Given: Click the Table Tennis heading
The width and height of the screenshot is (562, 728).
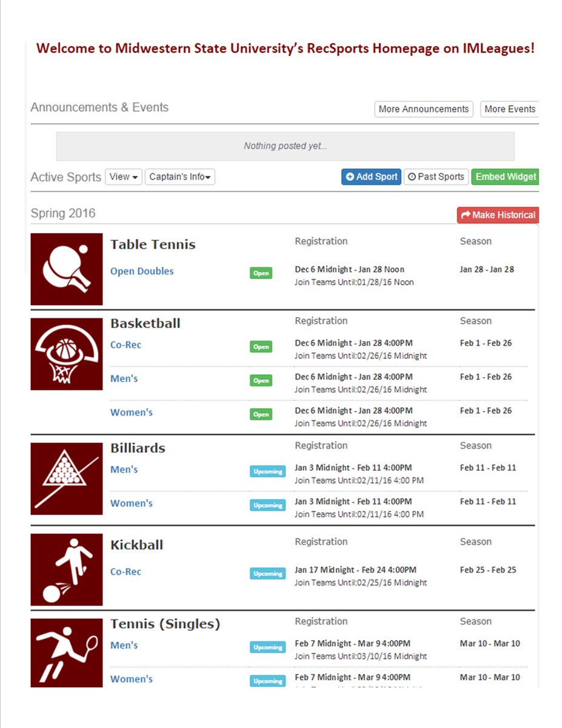Looking at the screenshot, I should (153, 244).
